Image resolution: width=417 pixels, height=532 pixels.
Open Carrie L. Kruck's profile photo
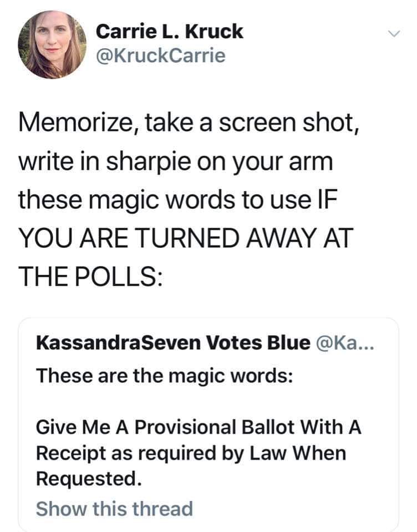coord(53,45)
